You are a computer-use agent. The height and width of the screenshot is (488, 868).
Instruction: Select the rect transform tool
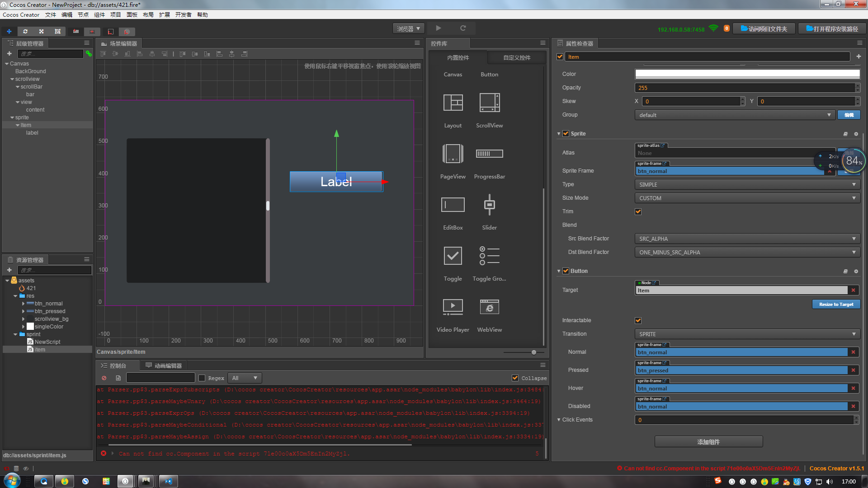coord(57,32)
